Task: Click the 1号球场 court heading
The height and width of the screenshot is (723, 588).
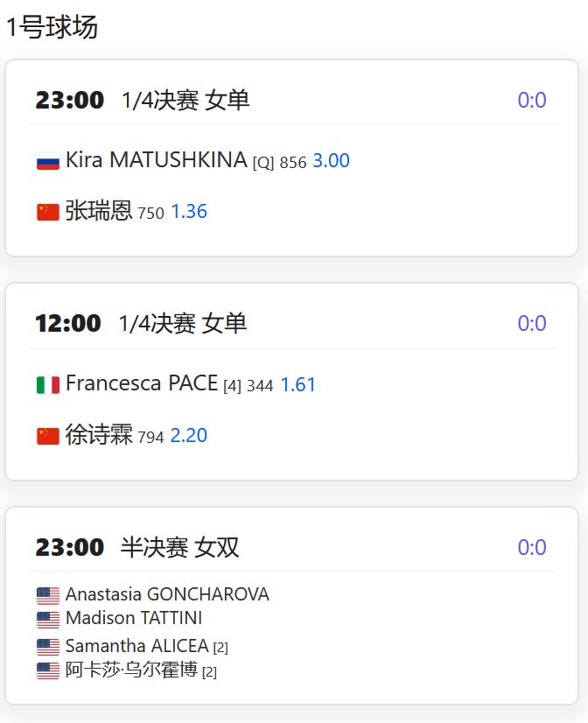Action: (x=52, y=28)
